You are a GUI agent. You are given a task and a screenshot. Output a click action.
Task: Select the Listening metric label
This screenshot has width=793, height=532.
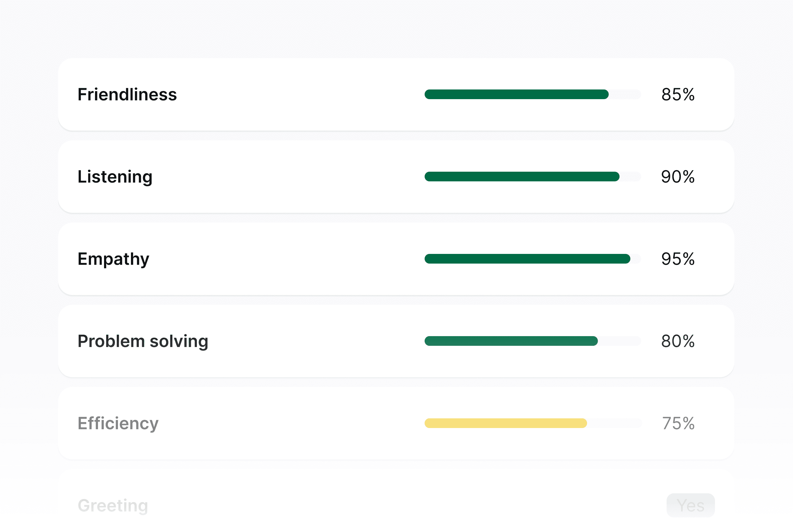pyautogui.click(x=115, y=177)
